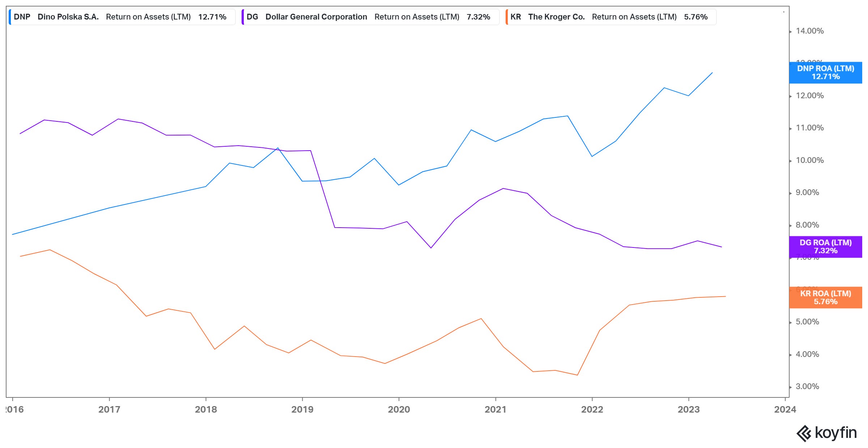Click the 2023 x-axis label
Screen dimensions: 868x448
coord(689,409)
